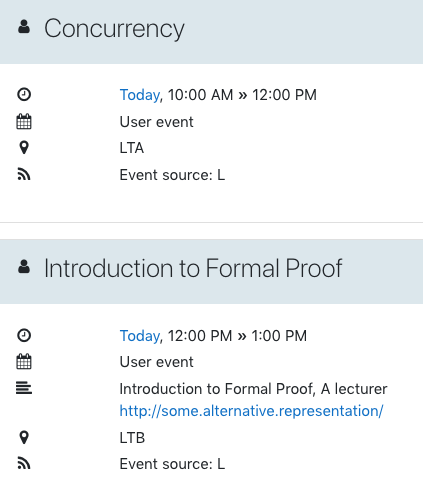Select the Concurrency event title
This screenshot has height=504, width=423.
pyautogui.click(x=114, y=29)
